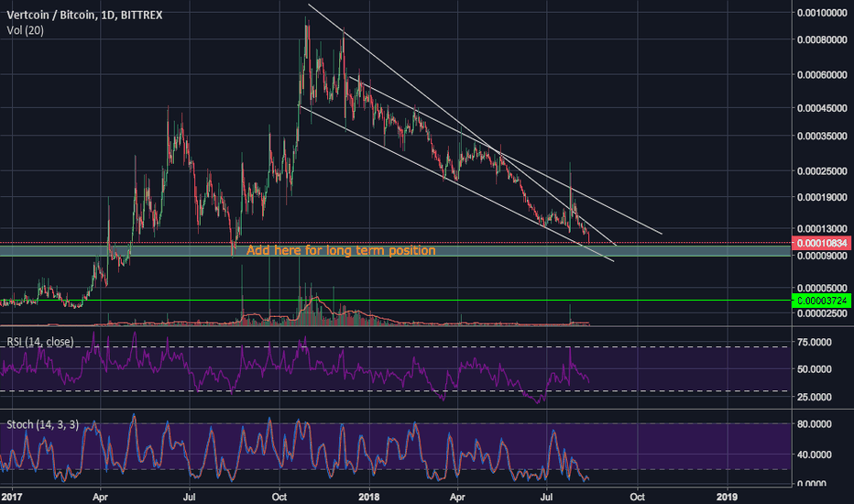Click the green price label 0.00003724
This screenshot has width=854, height=504.
coord(821,301)
